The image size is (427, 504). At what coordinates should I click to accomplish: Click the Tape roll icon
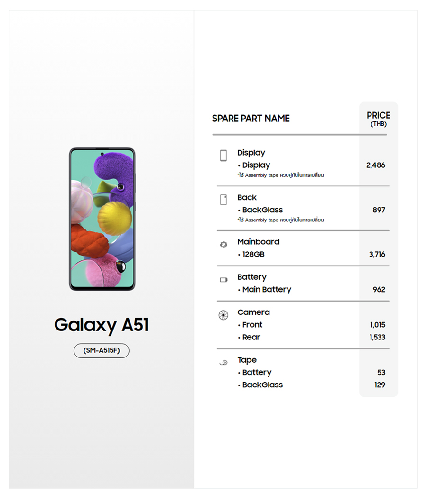pos(223,363)
